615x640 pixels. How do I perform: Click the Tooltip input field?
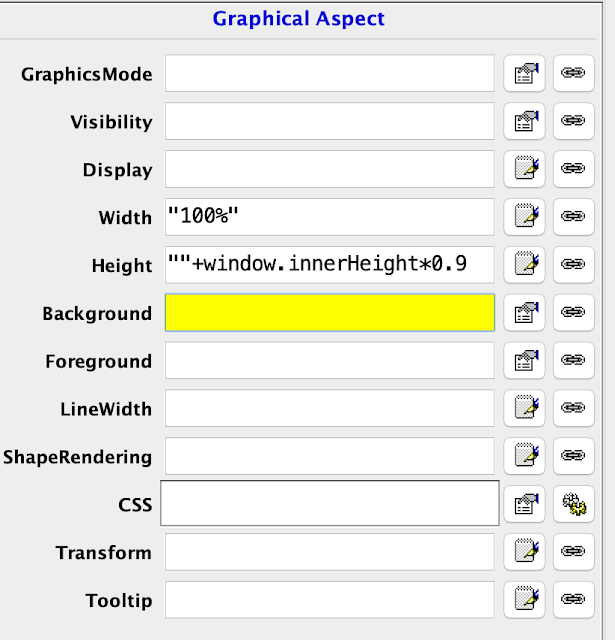(329, 600)
